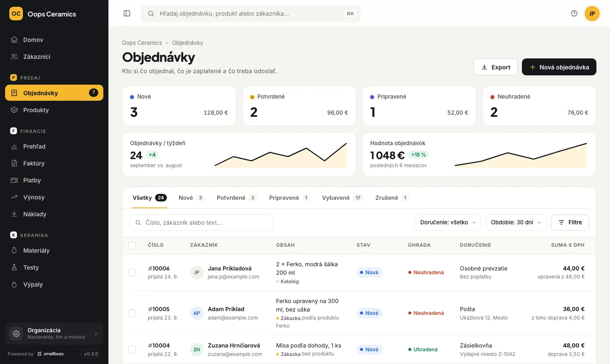Switch to the Nové tab
Viewport: 610px width, 364px height.
(x=192, y=198)
